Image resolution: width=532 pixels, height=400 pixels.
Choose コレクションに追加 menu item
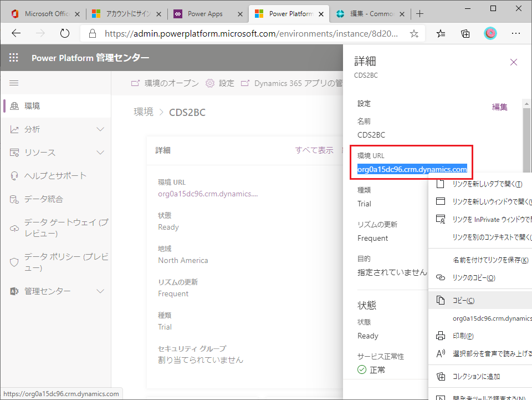click(480, 376)
